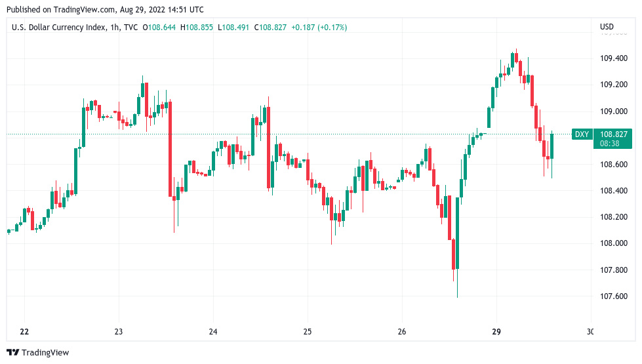Click the TVC exchange label

click(130, 28)
